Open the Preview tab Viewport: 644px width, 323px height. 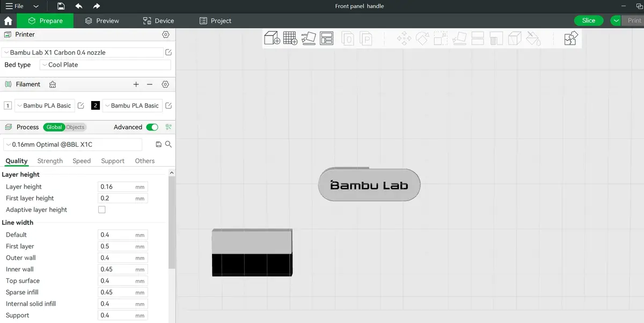click(x=102, y=20)
